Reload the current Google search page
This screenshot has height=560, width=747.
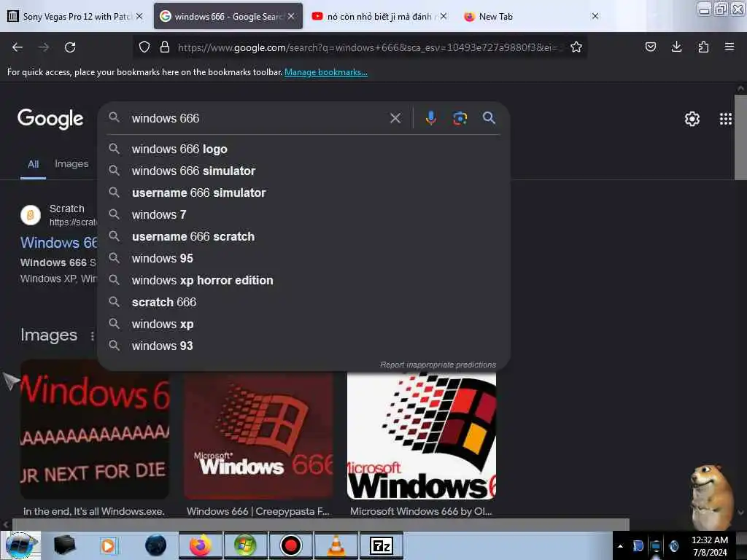click(70, 47)
